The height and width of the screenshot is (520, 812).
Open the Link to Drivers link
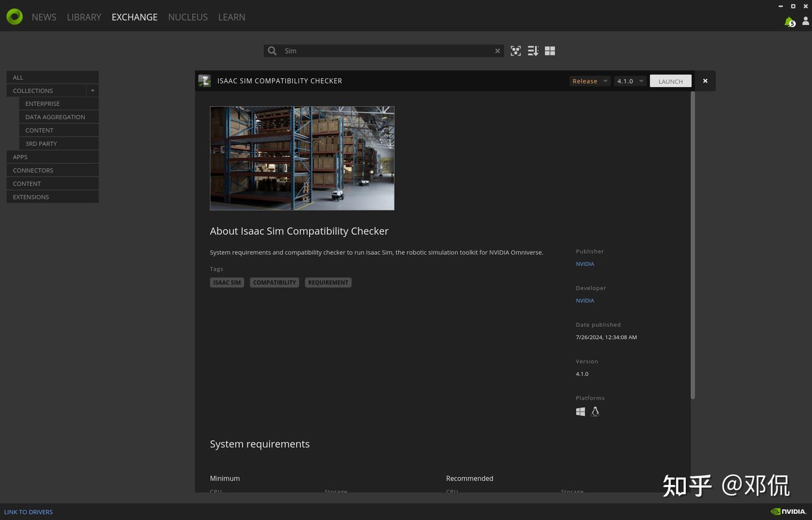[29, 512]
